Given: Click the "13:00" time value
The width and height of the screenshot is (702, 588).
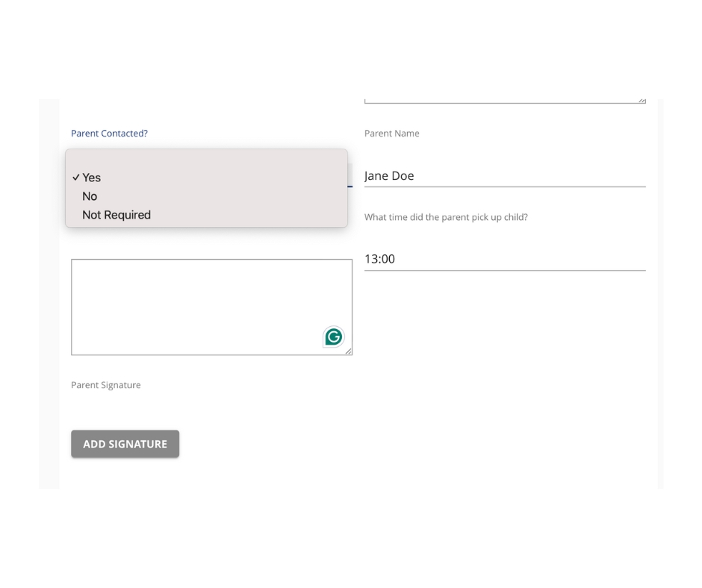Looking at the screenshot, I should [379, 259].
